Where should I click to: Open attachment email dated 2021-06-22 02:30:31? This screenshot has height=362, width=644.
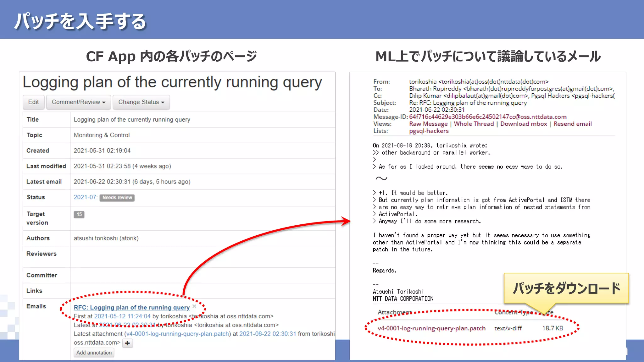[268, 334]
